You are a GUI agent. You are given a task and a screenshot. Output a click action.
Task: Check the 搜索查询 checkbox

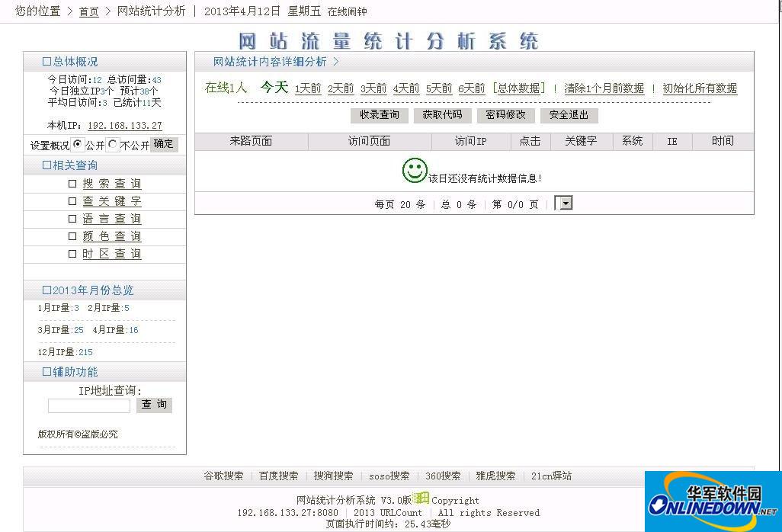pos(72,183)
